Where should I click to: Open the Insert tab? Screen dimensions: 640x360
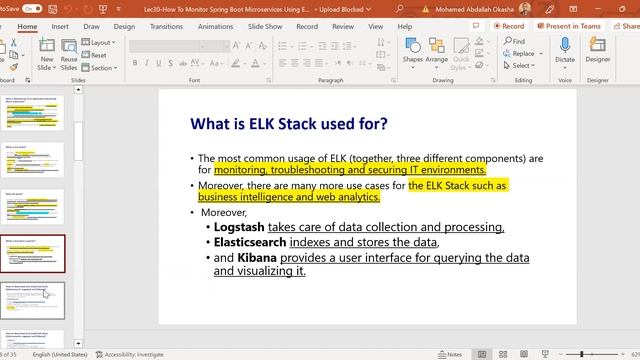(60, 27)
